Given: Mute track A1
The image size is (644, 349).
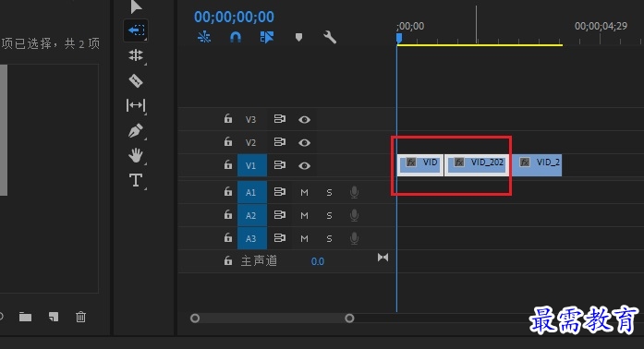Looking at the screenshot, I should (x=304, y=192).
